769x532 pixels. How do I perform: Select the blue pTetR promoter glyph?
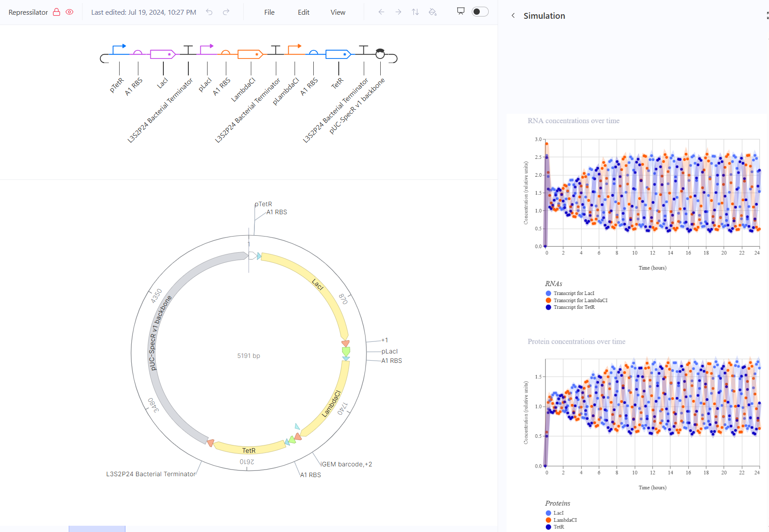click(x=119, y=49)
